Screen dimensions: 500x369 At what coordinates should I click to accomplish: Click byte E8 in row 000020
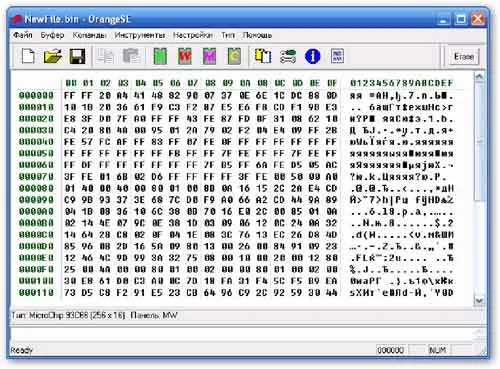tap(70, 119)
